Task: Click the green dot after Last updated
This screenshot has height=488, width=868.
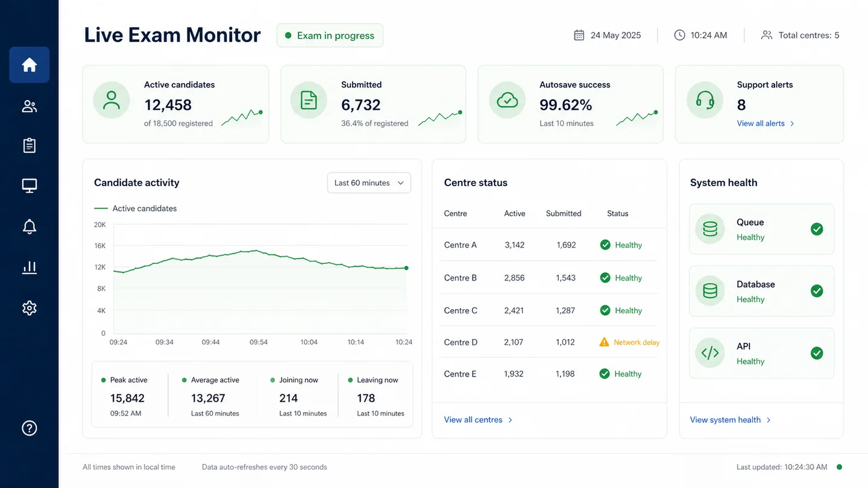Action: (x=839, y=467)
